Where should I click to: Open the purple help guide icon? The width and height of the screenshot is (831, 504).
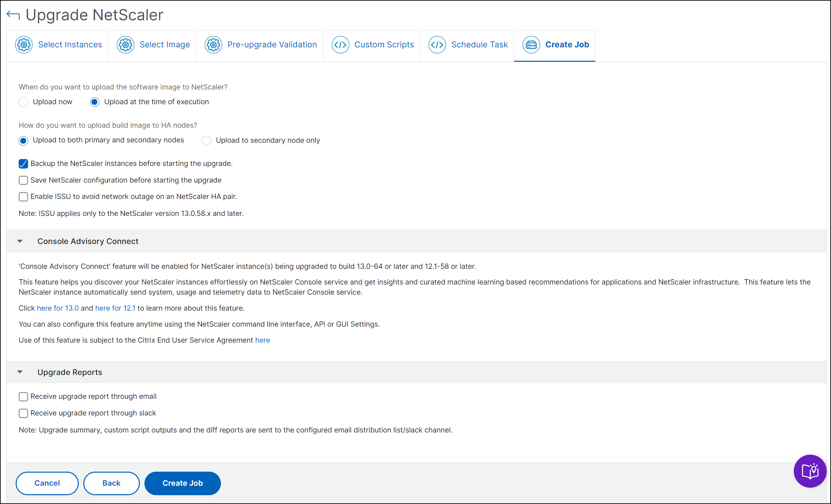[x=810, y=471]
